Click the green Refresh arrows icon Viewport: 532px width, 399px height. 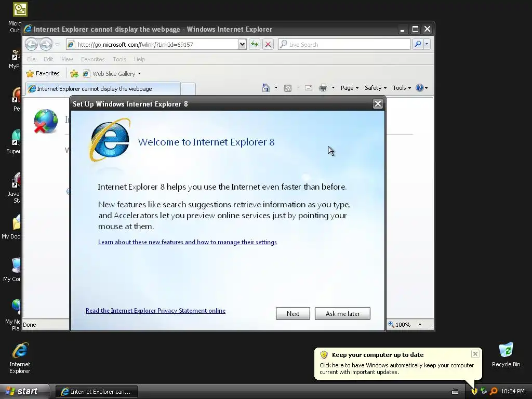(255, 45)
